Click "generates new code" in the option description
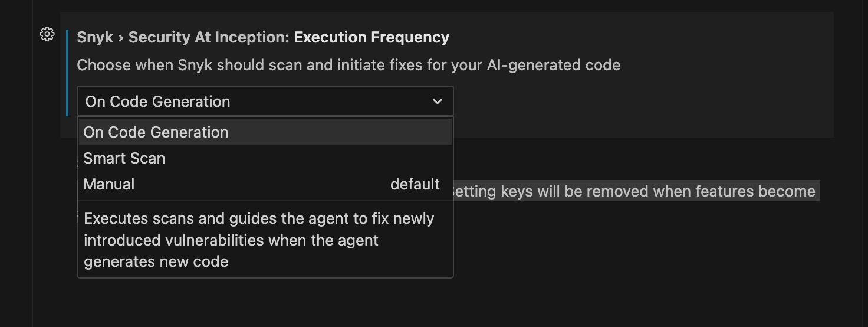The width and height of the screenshot is (868, 327). coord(156,262)
